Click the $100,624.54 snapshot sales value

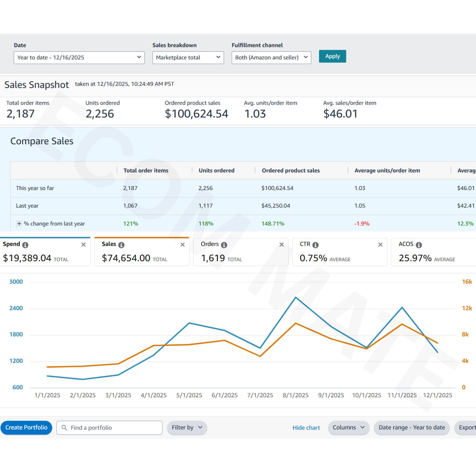pos(196,114)
